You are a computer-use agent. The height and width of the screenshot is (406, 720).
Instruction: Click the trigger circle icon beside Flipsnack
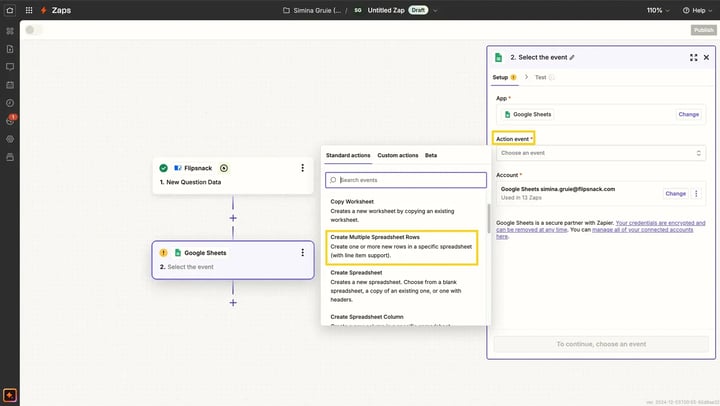tap(224, 168)
